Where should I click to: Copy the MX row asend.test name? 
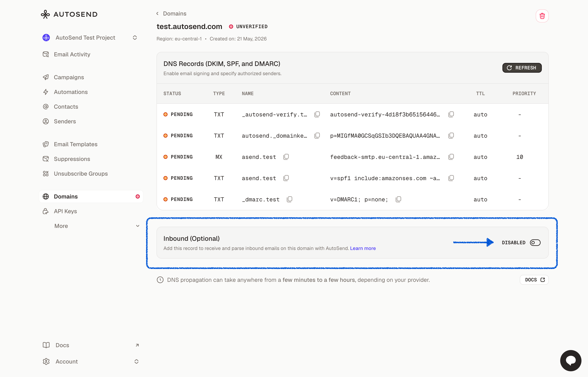286,157
